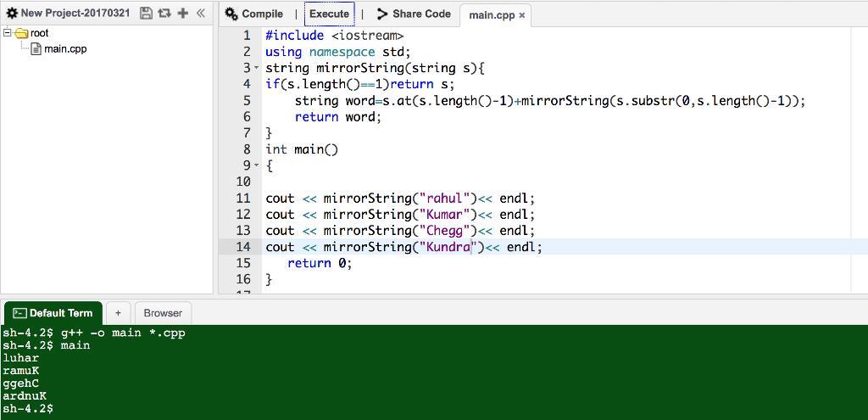The height and width of the screenshot is (420, 868).
Task: Click the "rahul" string literal
Action: tap(447, 198)
